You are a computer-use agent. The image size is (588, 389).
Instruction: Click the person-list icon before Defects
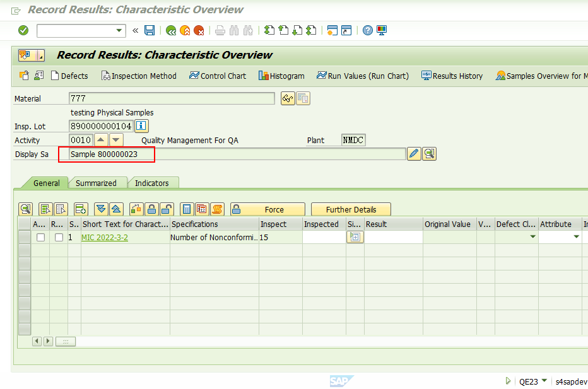coord(38,75)
